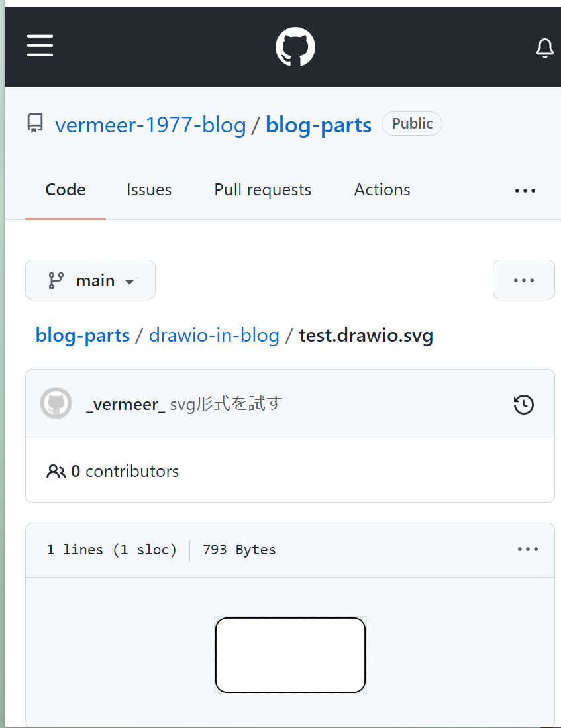Screen dimensions: 561x728
Task: Click the rendered SVG rectangle preview
Action: tap(290, 655)
